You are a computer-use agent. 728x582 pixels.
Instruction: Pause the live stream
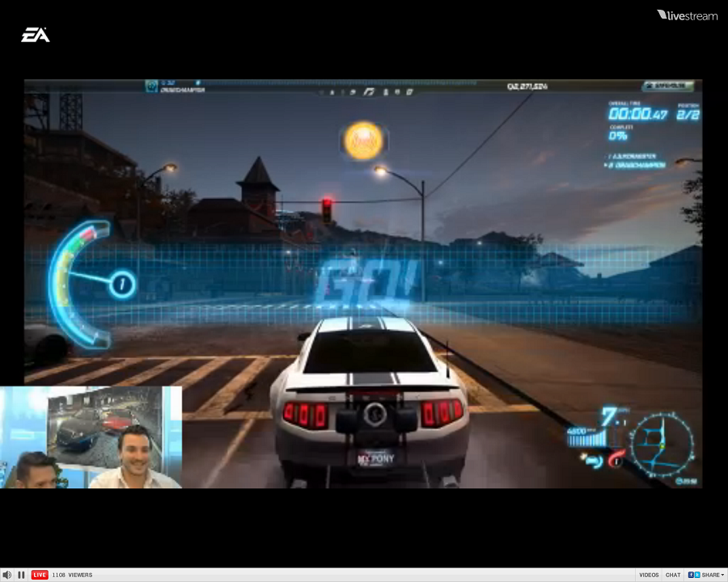pos(21,575)
